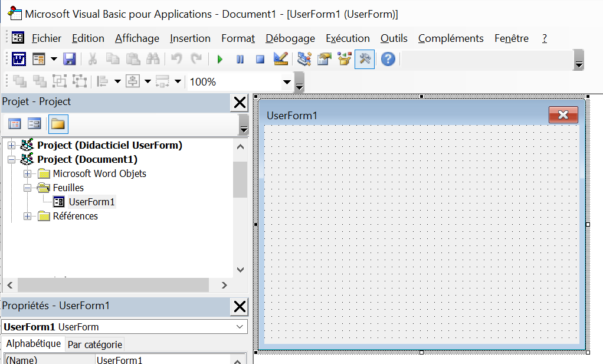Toggle Design Mode ruler icon

pyautogui.click(x=281, y=59)
